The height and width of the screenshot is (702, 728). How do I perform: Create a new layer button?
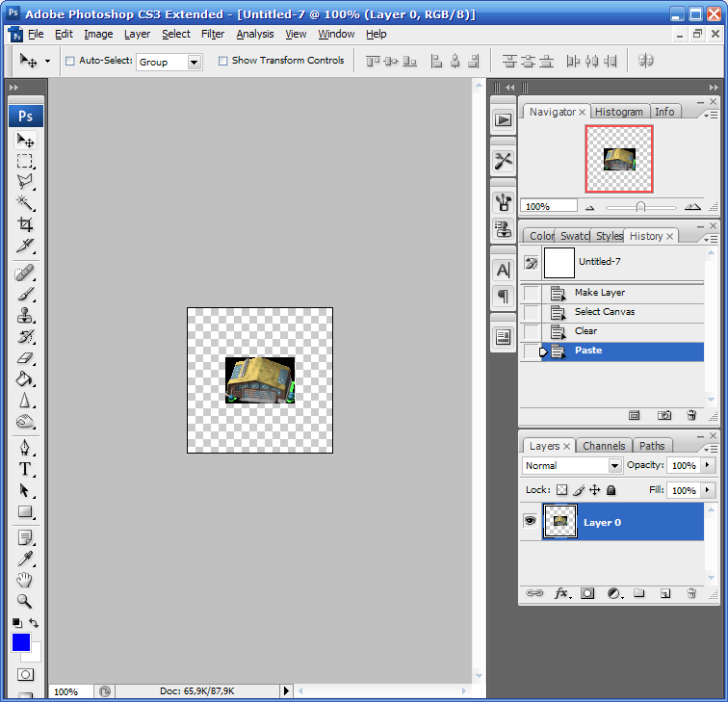tap(664, 593)
